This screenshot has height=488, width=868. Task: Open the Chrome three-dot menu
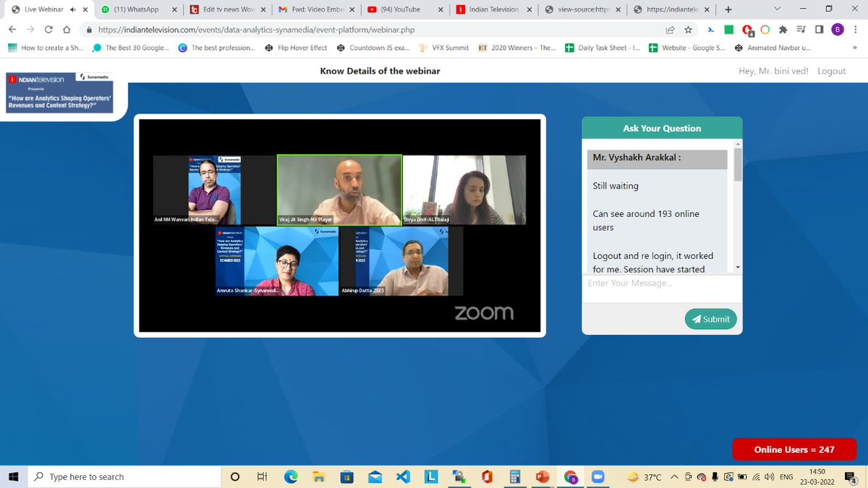pyautogui.click(x=856, y=30)
